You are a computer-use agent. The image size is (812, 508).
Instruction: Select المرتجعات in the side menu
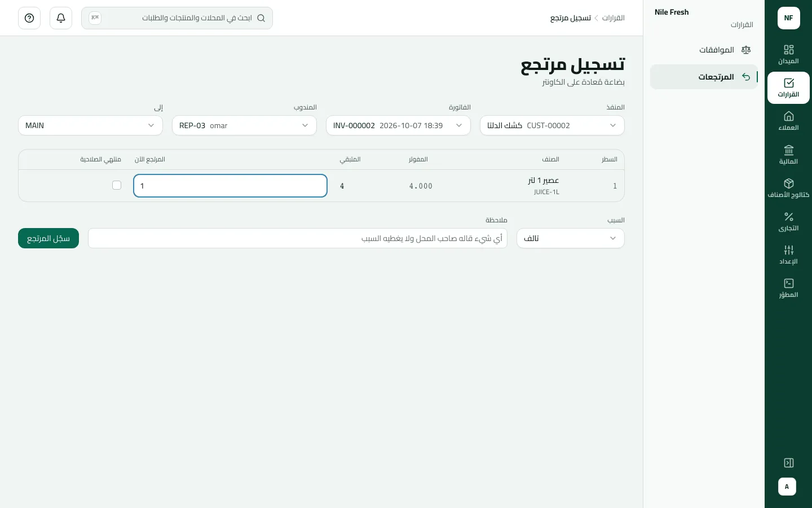point(704,77)
